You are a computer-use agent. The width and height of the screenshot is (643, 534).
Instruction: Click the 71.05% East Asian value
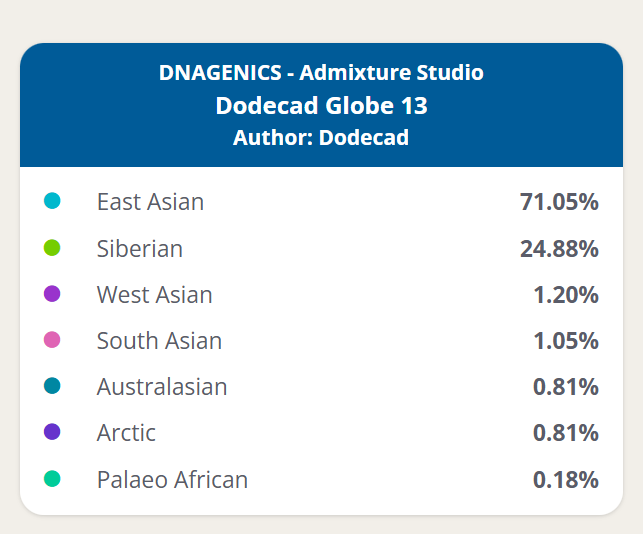(559, 202)
